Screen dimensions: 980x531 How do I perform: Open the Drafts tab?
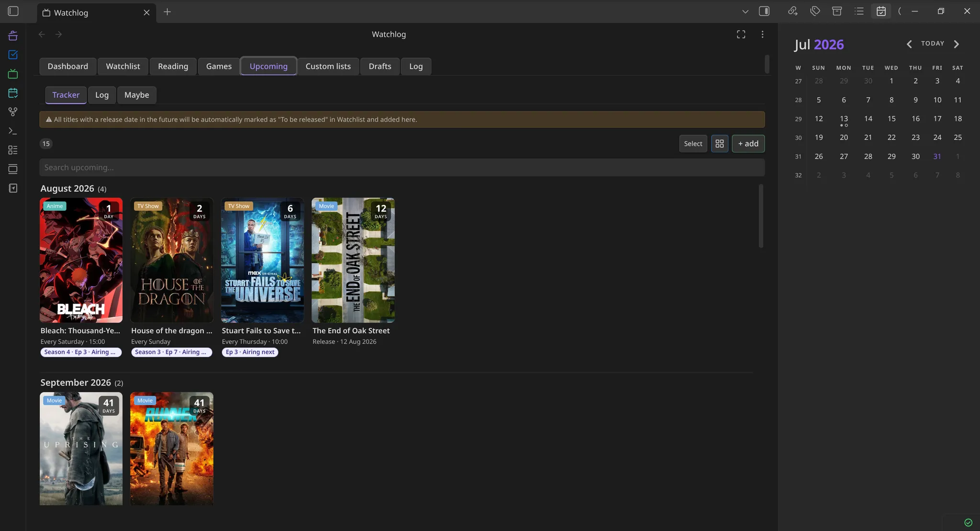click(x=380, y=67)
